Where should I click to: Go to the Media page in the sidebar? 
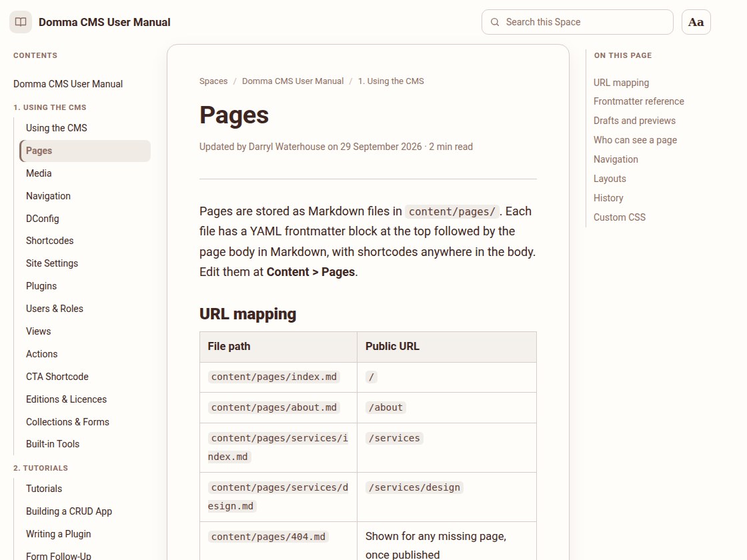(39, 173)
